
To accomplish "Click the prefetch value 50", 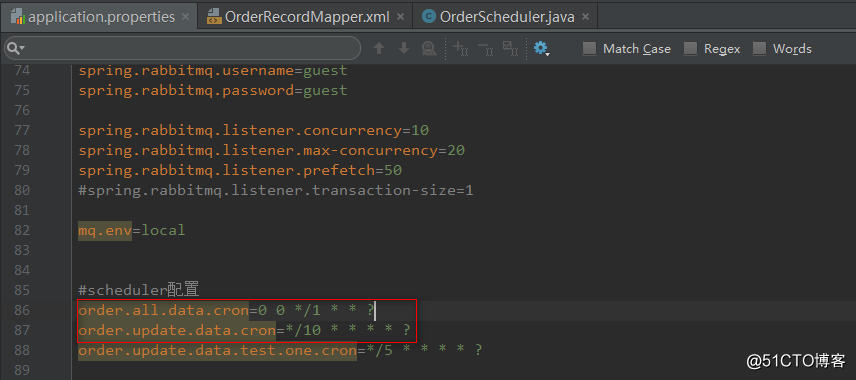I will point(393,170).
